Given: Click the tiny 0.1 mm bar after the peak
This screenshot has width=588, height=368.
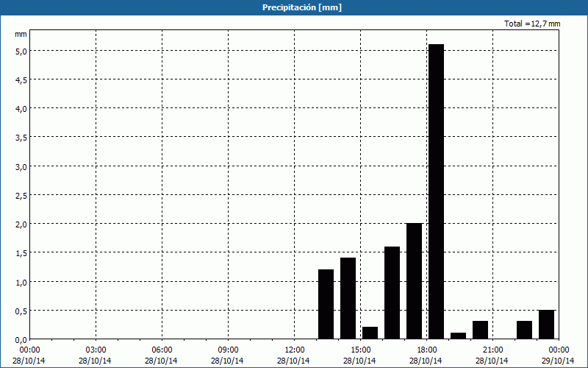Looking at the screenshot, I should 458,336.
